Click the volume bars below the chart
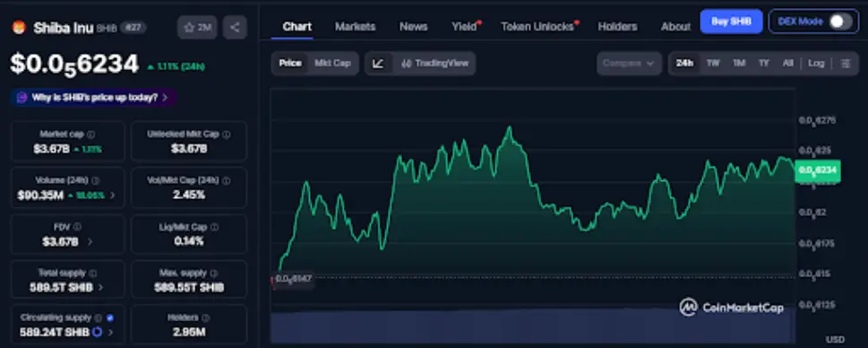Image resolution: width=868 pixels, height=348 pixels. (533, 326)
